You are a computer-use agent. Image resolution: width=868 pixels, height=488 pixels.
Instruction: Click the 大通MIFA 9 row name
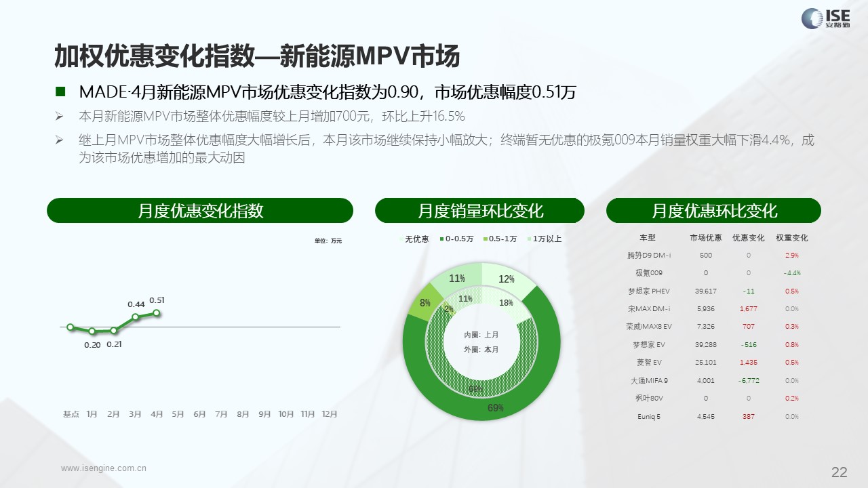(x=649, y=381)
